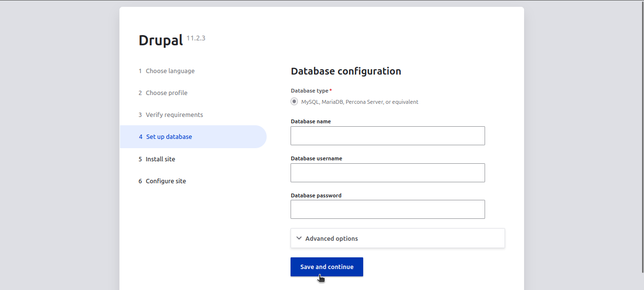
Task: Expand the Advanced options section
Action: pos(331,238)
